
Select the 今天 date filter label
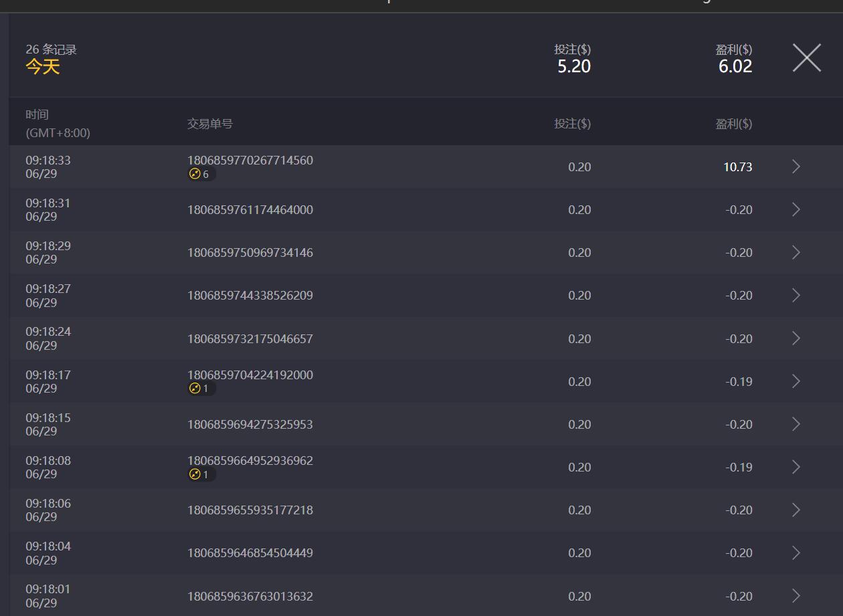pos(43,66)
